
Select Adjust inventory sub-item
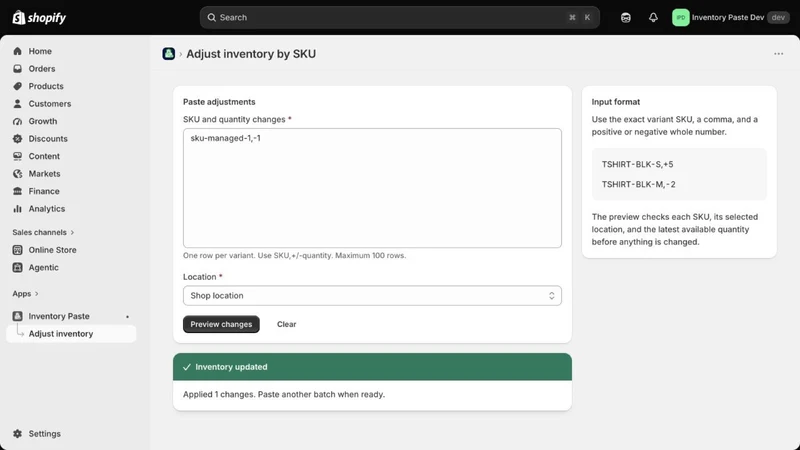[x=71, y=334]
